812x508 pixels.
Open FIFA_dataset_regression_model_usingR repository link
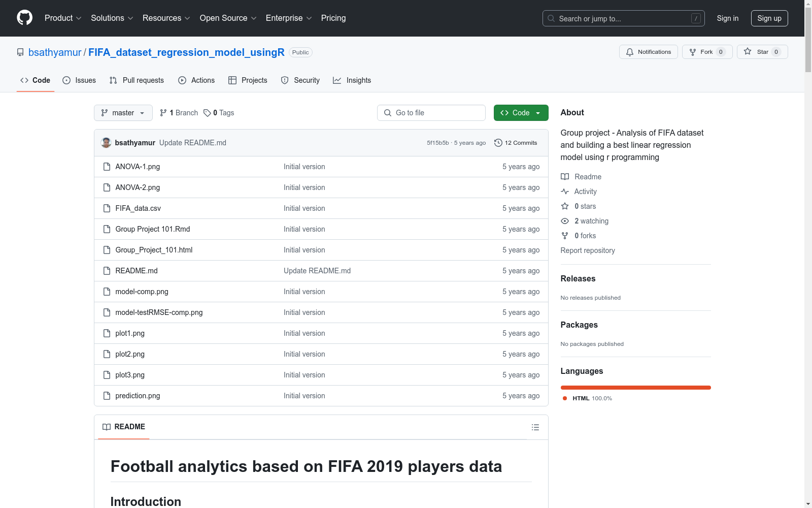186,52
